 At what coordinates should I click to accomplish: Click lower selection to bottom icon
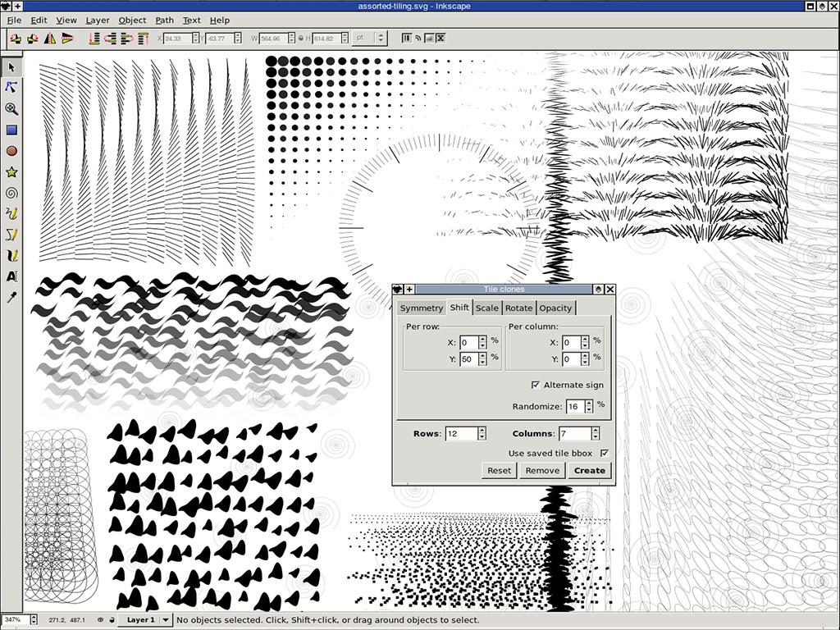pos(94,39)
